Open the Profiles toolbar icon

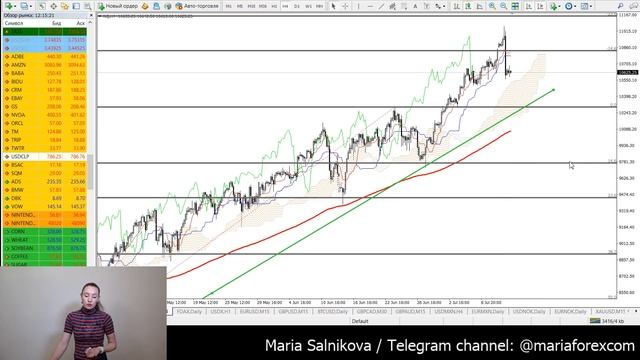(24, 6)
